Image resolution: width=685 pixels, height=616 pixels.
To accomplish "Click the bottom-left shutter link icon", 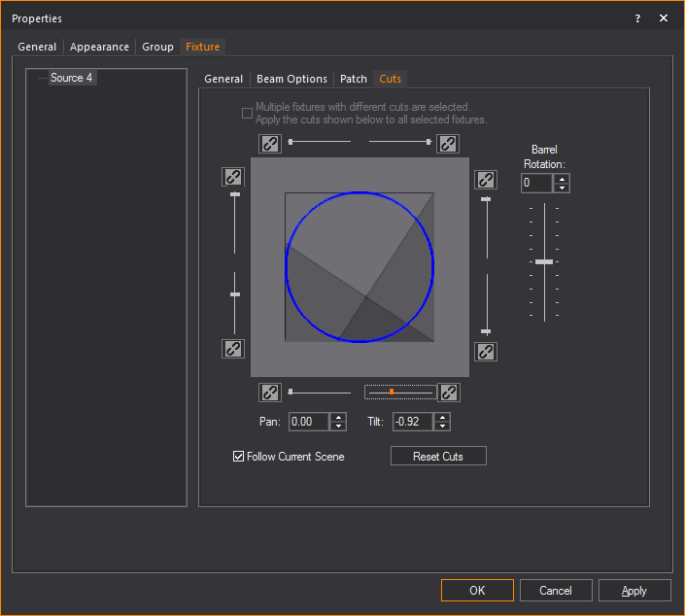I will coord(270,393).
